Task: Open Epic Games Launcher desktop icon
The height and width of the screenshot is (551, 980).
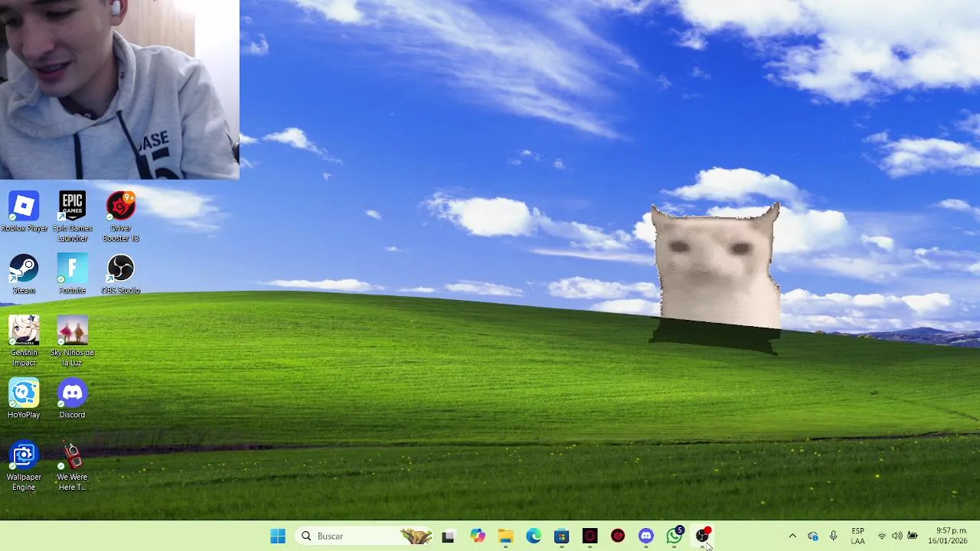Action: pos(72,217)
